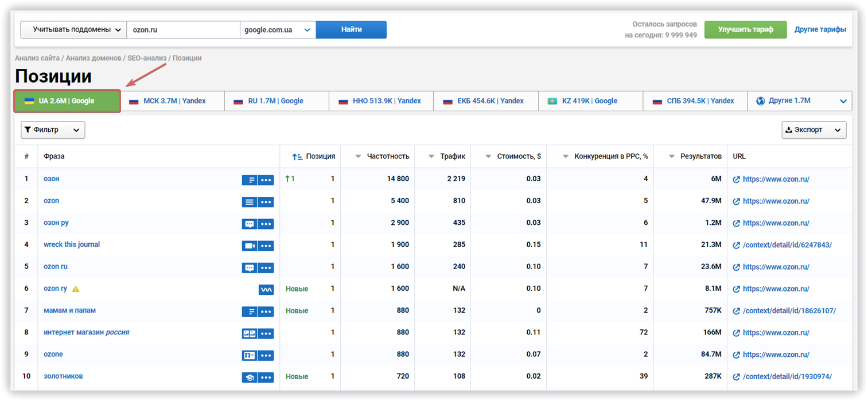Switch to ЕКБ 454.6K Yandex tab
This screenshot has height=401, width=868.
pos(486,101)
